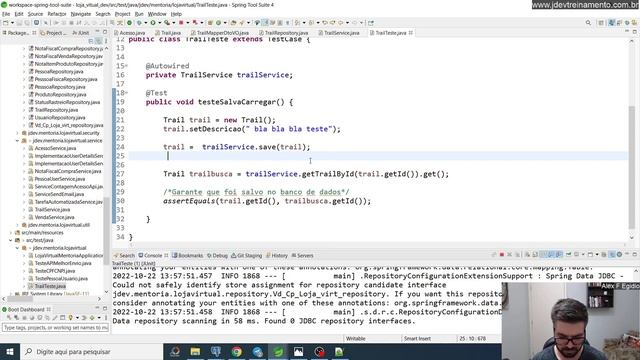Open the toolbar Search magnifier icon
Screen dimensions: 640x360
coord(588,23)
